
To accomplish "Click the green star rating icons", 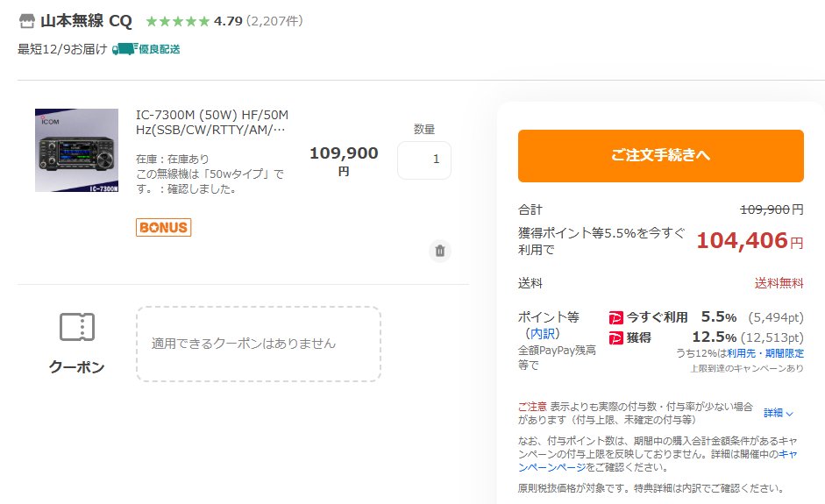I will point(177,21).
